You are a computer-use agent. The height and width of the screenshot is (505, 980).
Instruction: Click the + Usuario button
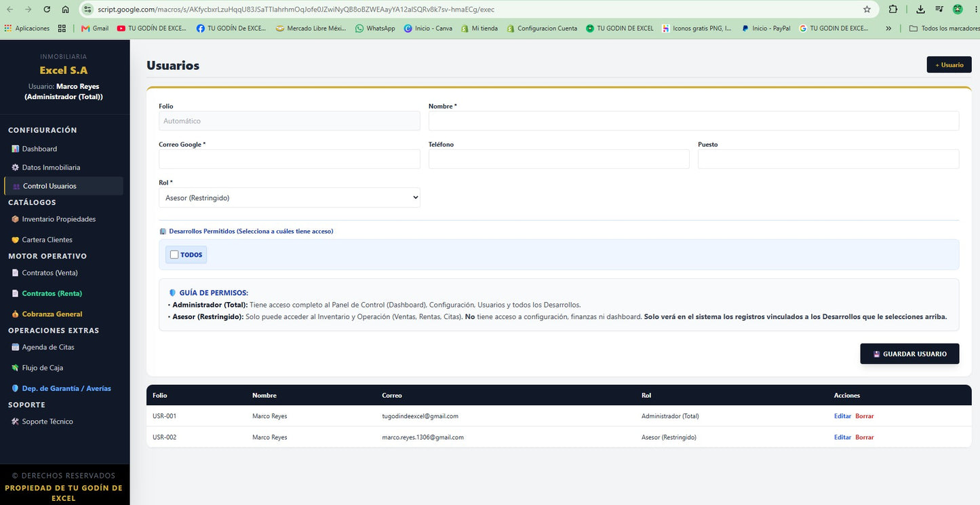(949, 64)
